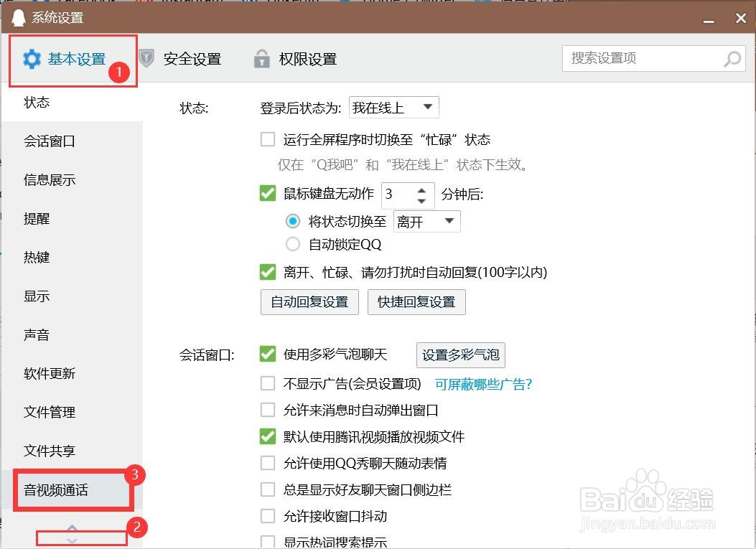This screenshot has height=549, width=756.
Task: Click the QQ penguin icon in title bar
Action: tap(18, 16)
